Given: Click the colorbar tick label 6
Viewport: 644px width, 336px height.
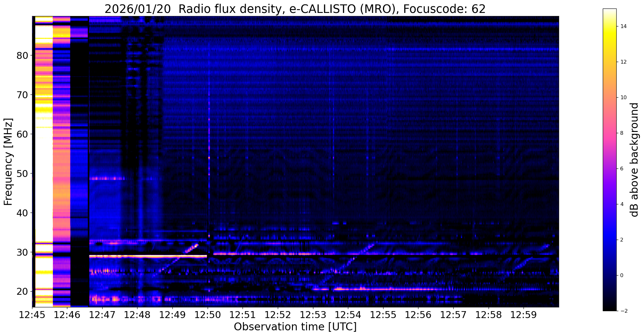Looking at the screenshot, I should click(x=621, y=169).
